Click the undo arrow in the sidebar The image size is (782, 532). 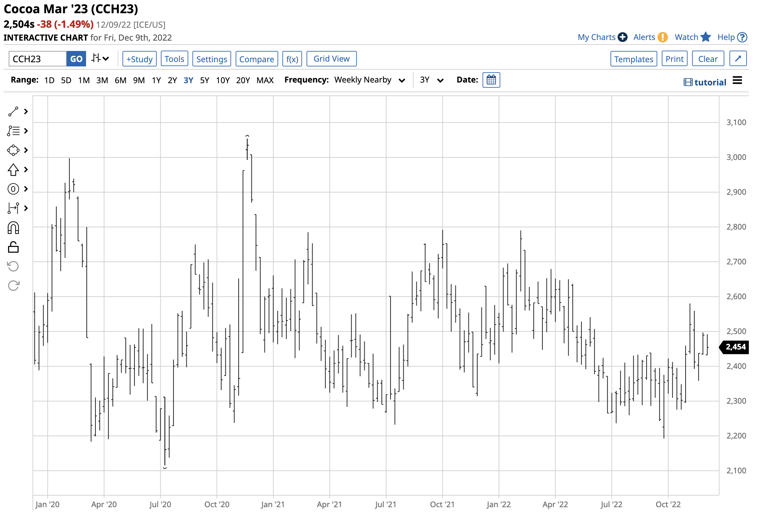coord(14,267)
